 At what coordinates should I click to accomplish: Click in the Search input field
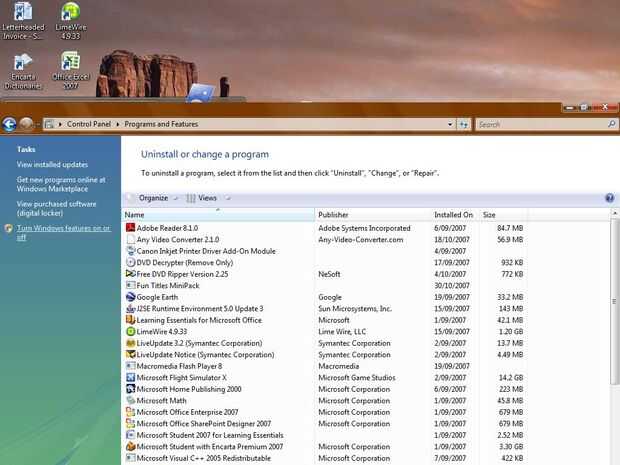click(542, 125)
